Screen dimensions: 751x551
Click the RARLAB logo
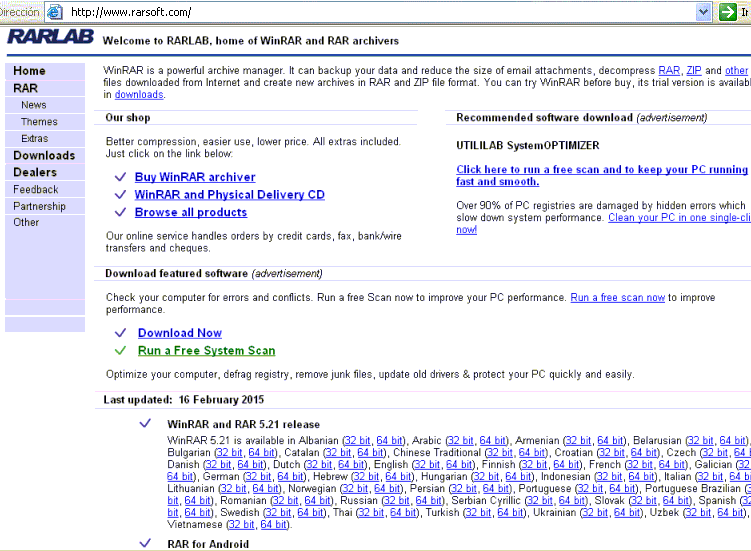click(x=50, y=36)
